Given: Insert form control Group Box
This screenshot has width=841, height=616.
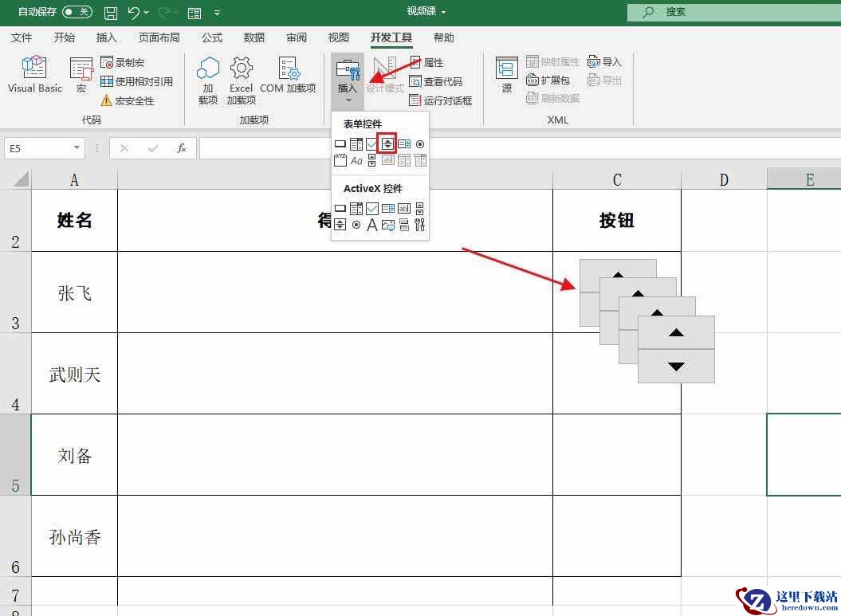Looking at the screenshot, I should [x=340, y=159].
